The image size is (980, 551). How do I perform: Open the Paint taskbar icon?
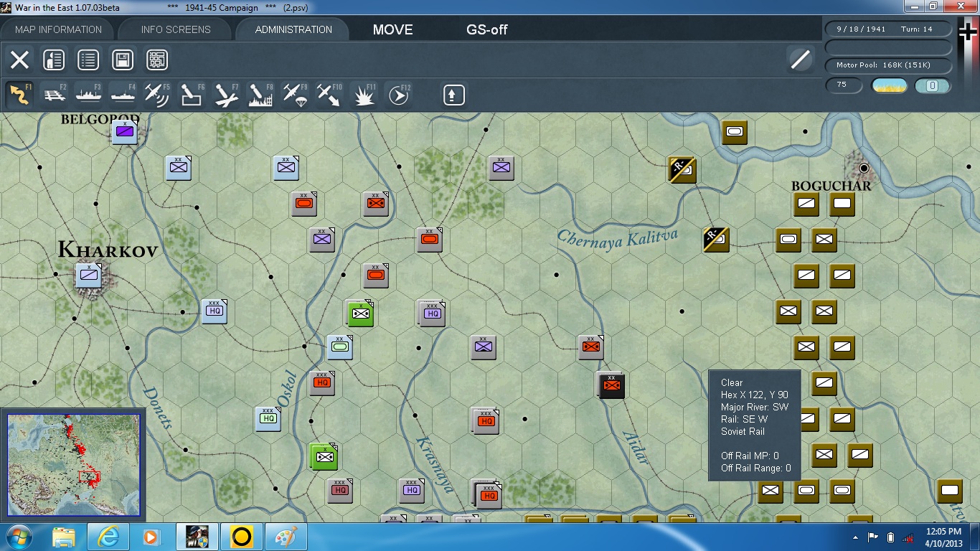click(x=286, y=537)
